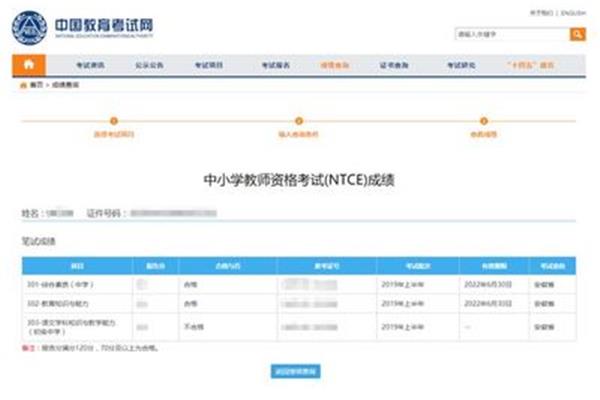600x400 pixels.
Task: Click the small house icon in breadcrumb
Action: point(23,85)
